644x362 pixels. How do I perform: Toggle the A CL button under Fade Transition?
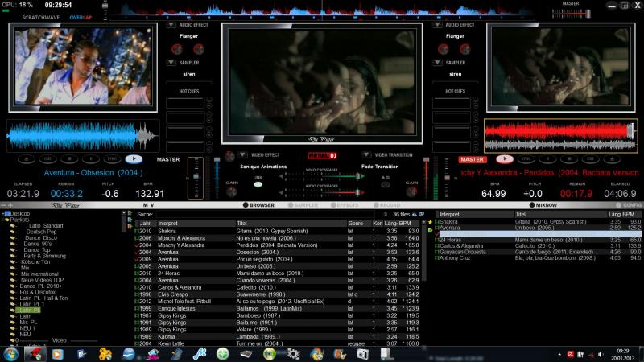coord(386,185)
